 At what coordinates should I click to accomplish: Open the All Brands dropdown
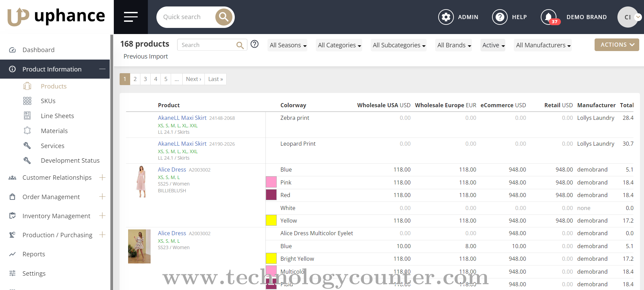tap(454, 45)
